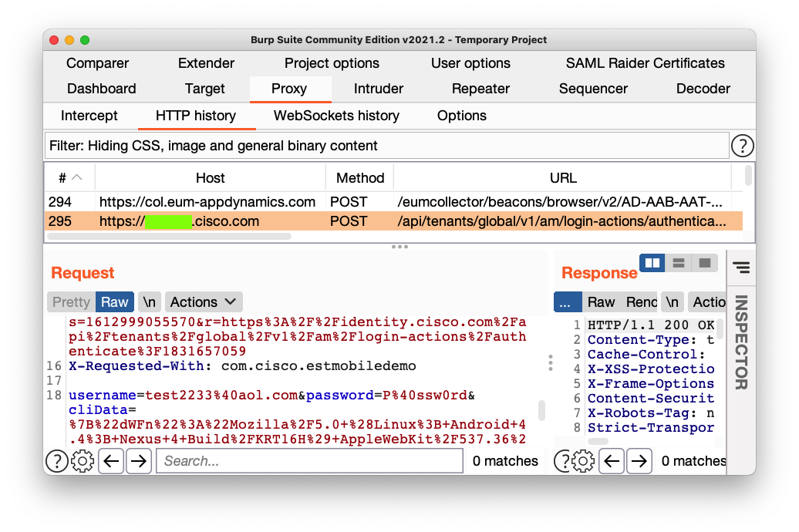Switch to the Target tab
Screen dimensions: 799x532
205,89
